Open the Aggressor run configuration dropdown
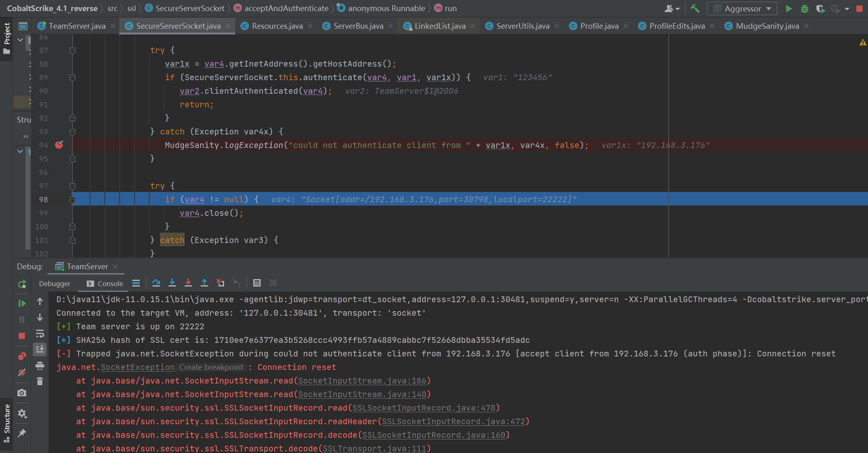The image size is (868, 453). 742,9
